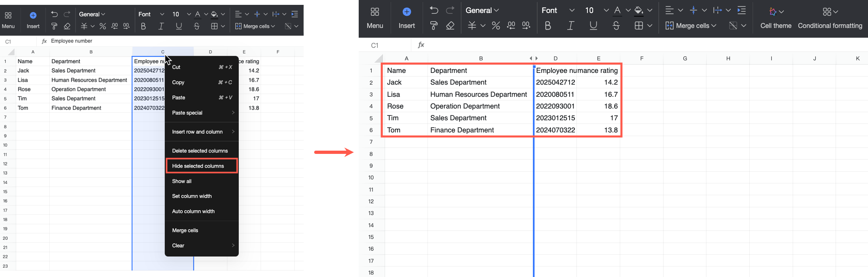This screenshot has height=277, width=868.
Task: Open General number format dropdown, left screenshot
Action: [92, 14]
